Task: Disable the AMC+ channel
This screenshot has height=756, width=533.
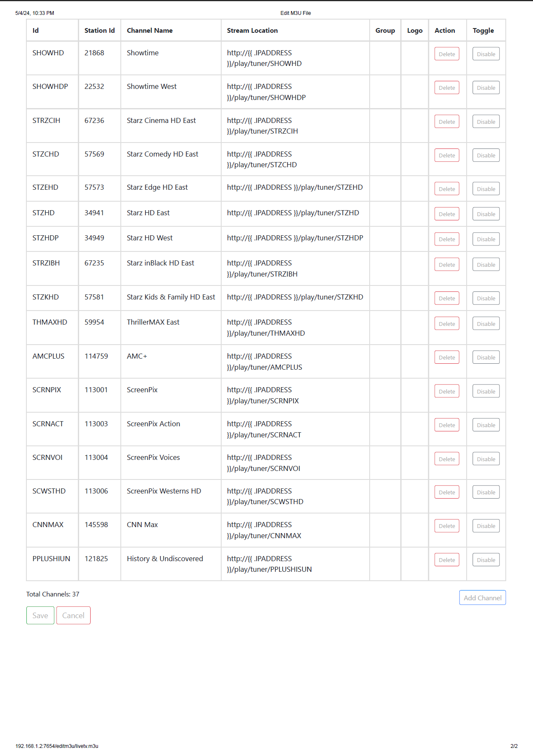Action: tap(486, 357)
